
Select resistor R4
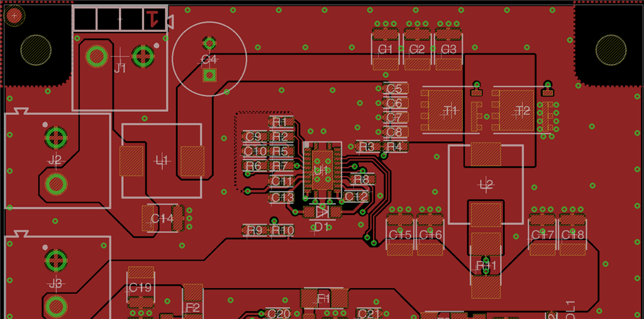(395, 146)
